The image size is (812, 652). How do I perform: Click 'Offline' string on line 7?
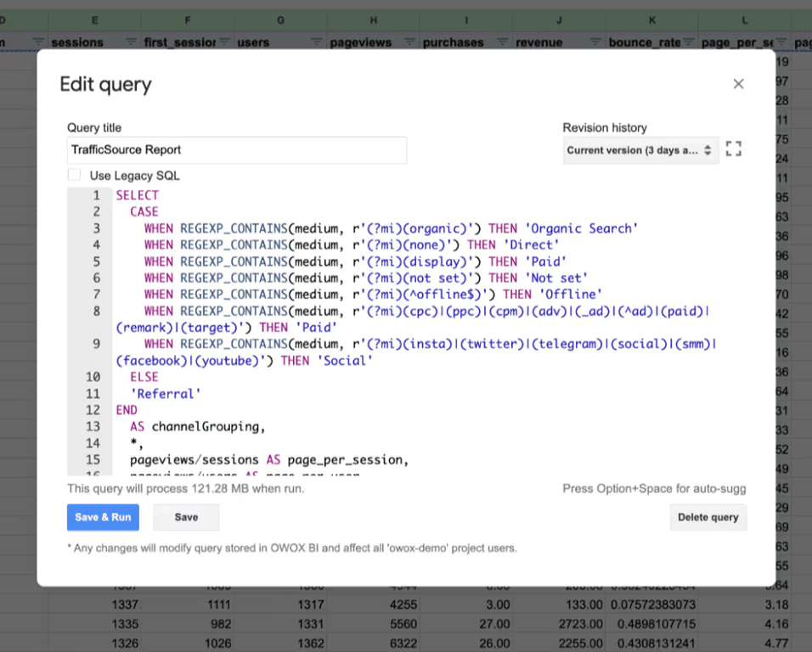point(571,295)
